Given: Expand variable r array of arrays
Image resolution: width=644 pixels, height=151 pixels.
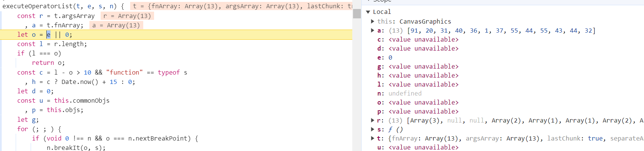Looking at the screenshot, I should click(x=372, y=120).
